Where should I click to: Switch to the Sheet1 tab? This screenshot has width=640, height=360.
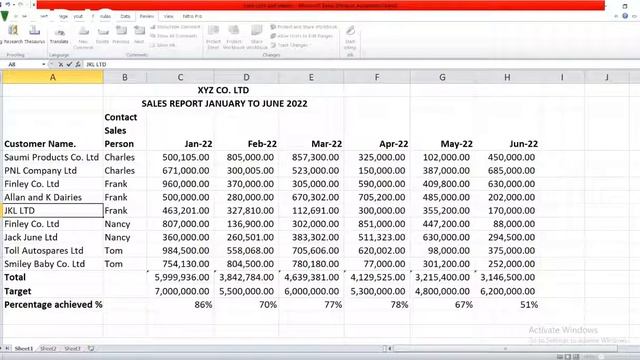tap(24, 349)
